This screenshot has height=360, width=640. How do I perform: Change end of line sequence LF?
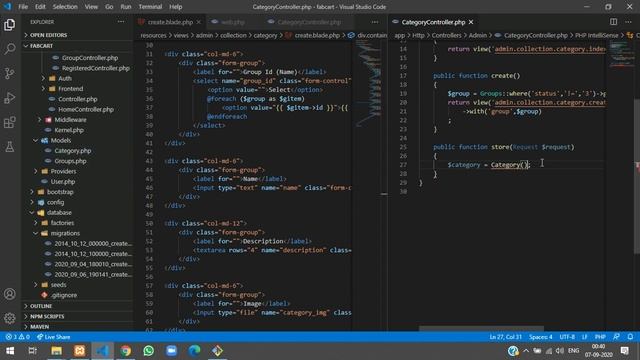pyautogui.click(x=584, y=337)
